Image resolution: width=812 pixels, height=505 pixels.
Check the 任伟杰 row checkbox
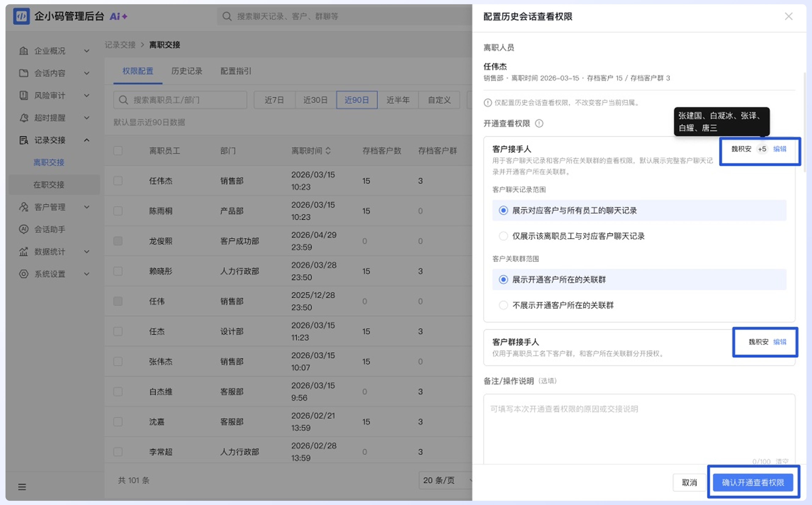[x=118, y=181]
